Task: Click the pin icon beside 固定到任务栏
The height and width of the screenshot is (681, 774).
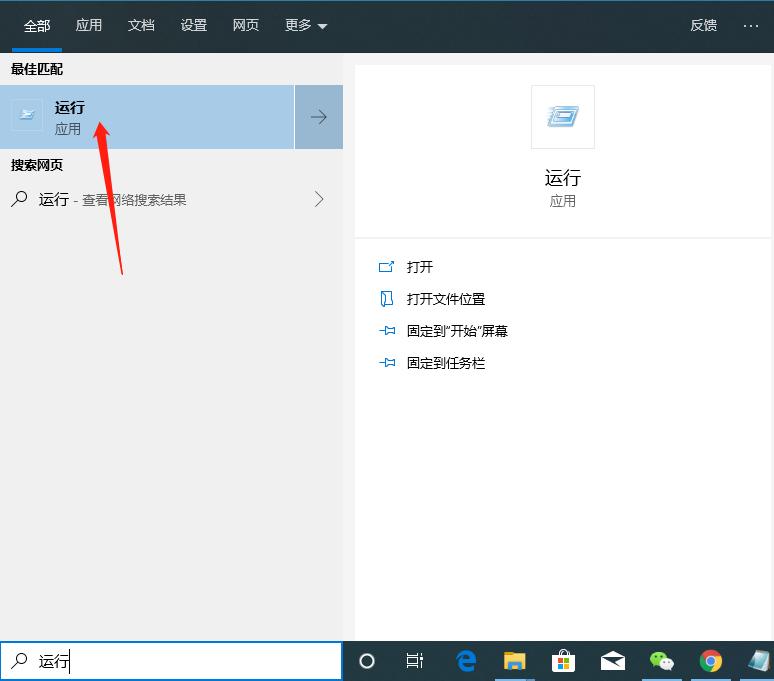Action: click(x=387, y=363)
